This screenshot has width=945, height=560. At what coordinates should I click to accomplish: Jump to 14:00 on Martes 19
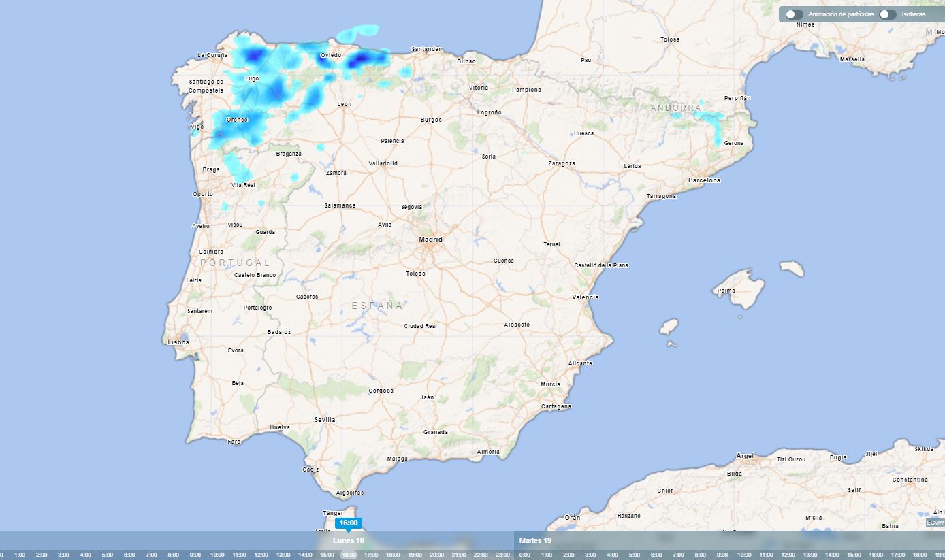point(832,555)
